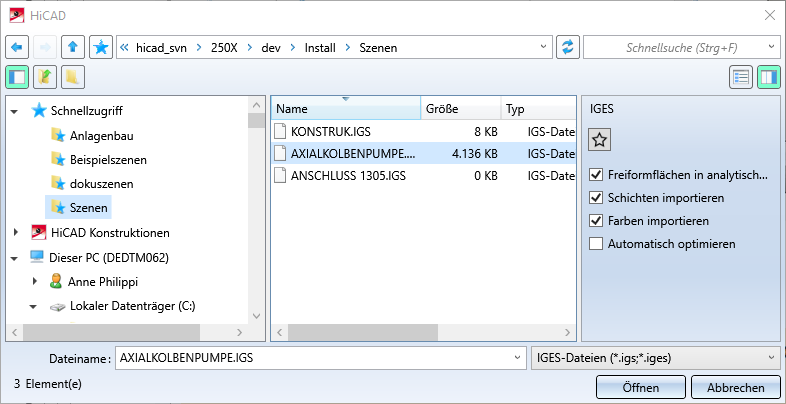Click the ANSCHLUSS 1305.IGS file icon

coord(281,176)
